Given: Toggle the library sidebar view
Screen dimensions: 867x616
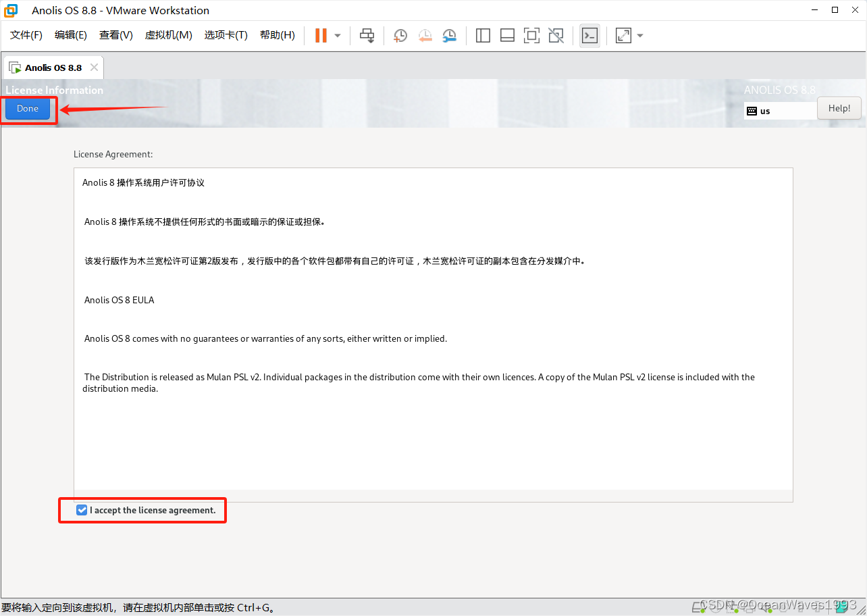Looking at the screenshot, I should point(483,35).
